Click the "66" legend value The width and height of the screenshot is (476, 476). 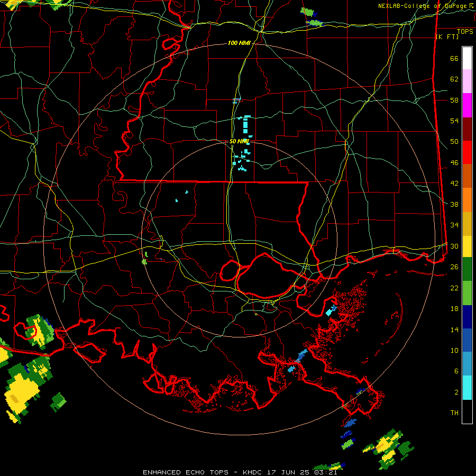click(454, 59)
